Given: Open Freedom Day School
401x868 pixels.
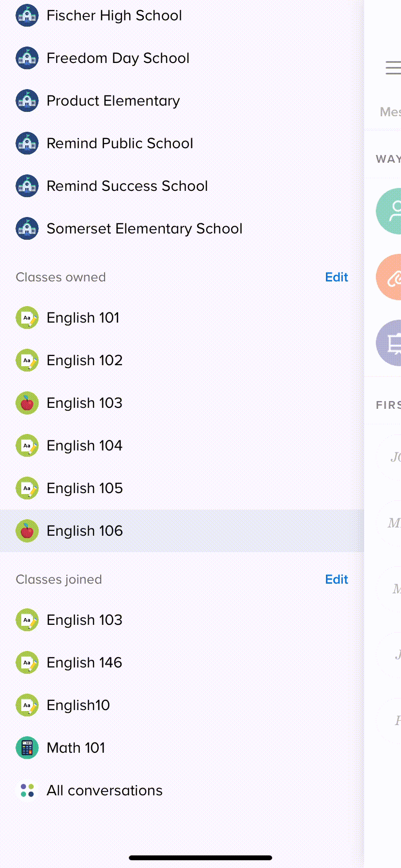Looking at the screenshot, I should click(118, 58).
